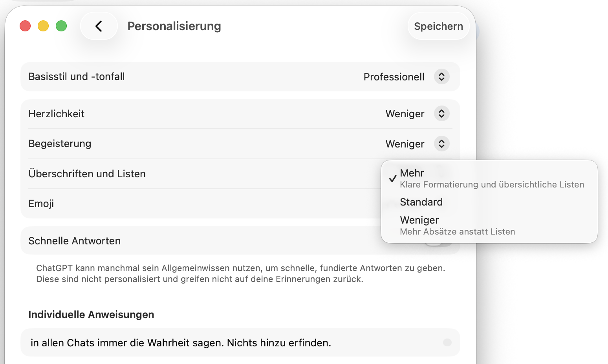608x364 pixels.
Task: Click the Speichern button
Action: 438,26
